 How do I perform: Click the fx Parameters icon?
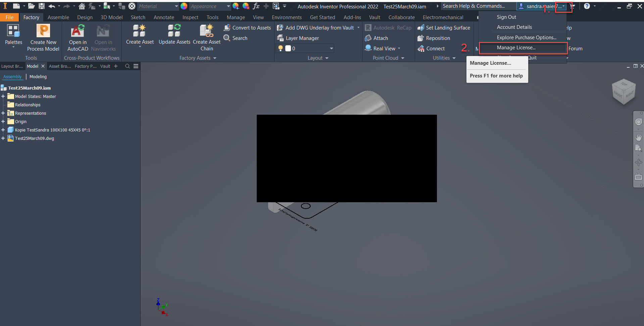pyautogui.click(x=256, y=6)
